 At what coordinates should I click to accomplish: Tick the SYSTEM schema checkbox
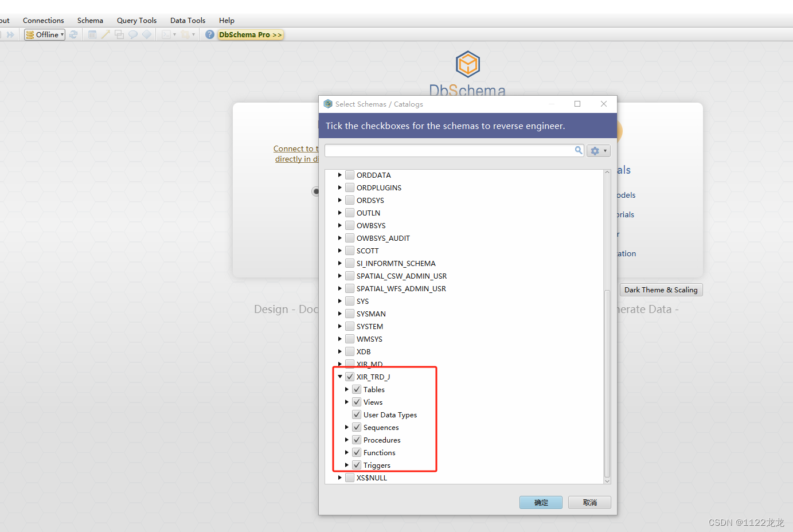[x=350, y=326]
